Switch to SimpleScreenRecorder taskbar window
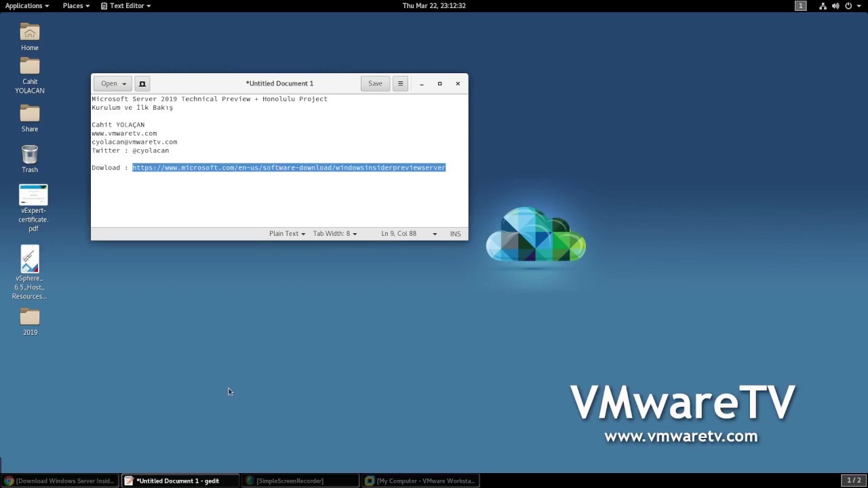This screenshot has height=488, width=868. (x=300, y=481)
